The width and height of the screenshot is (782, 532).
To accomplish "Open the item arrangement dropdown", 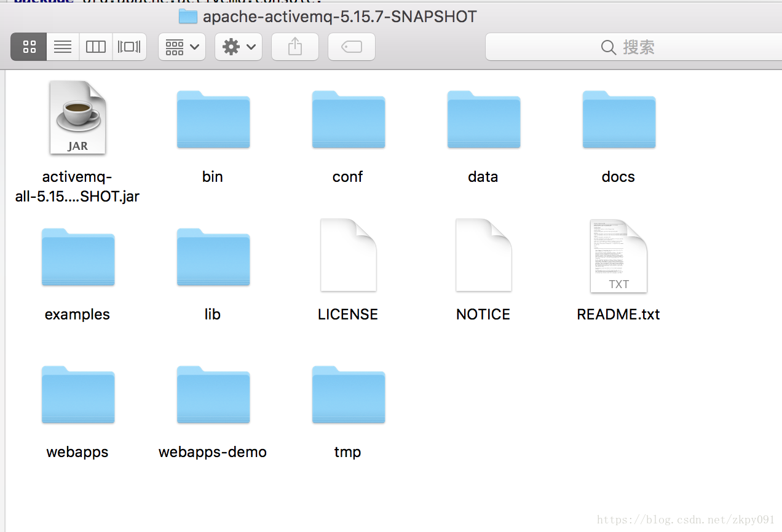I will (x=182, y=47).
